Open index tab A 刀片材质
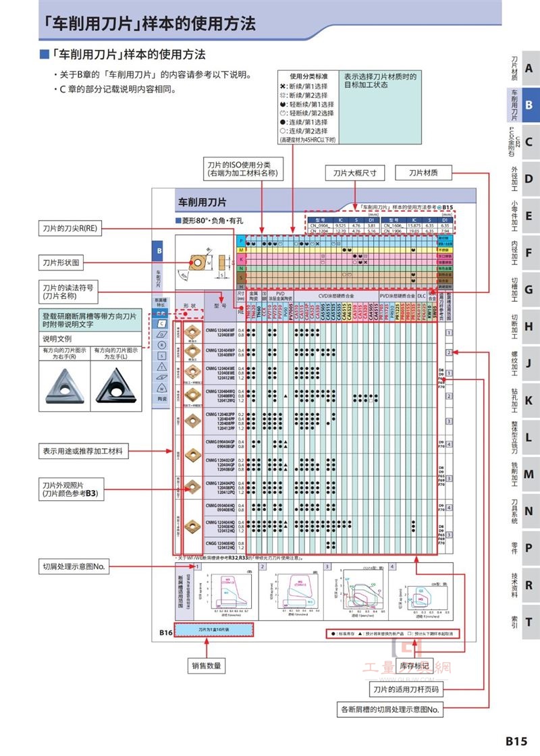 524,68
